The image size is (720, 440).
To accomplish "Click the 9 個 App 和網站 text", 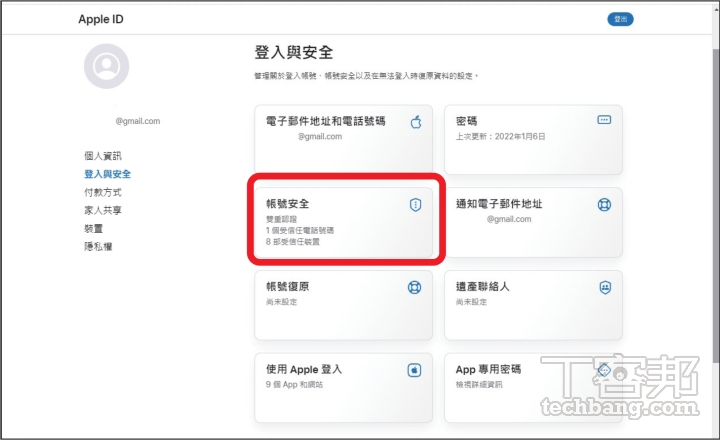I will coord(294,384).
